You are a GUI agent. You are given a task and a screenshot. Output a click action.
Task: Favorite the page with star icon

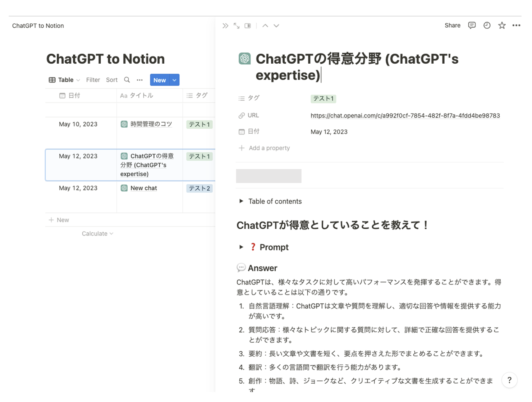[x=502, y=26]
